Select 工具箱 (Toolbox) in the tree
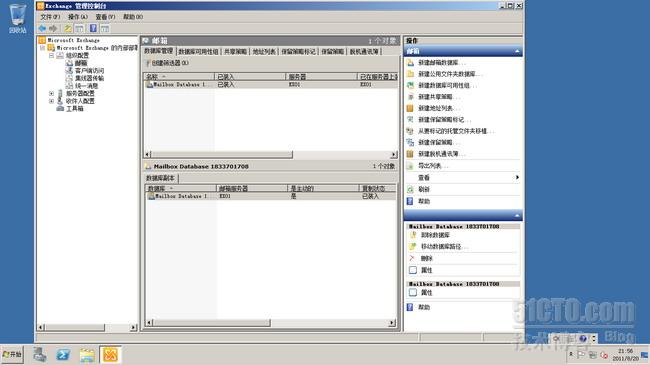Screen dimensions: 650x365 pyautogui.click(x=75, y=108)
